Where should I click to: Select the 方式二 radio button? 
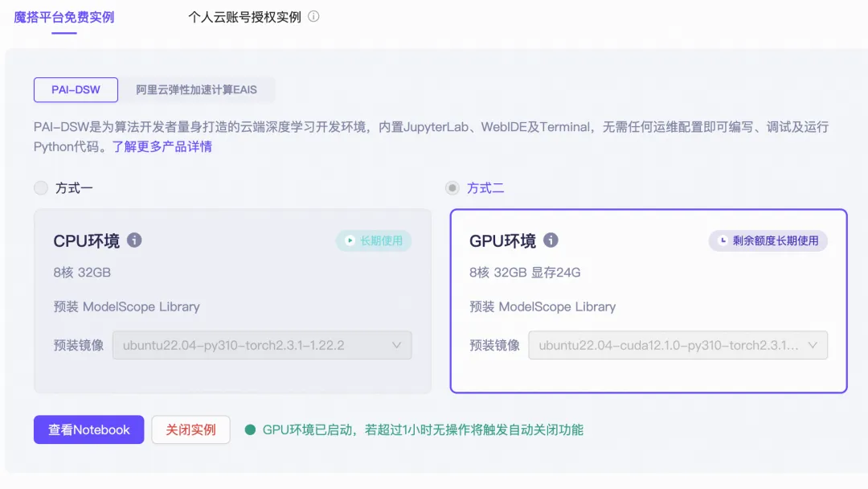[x=452, y=187]
